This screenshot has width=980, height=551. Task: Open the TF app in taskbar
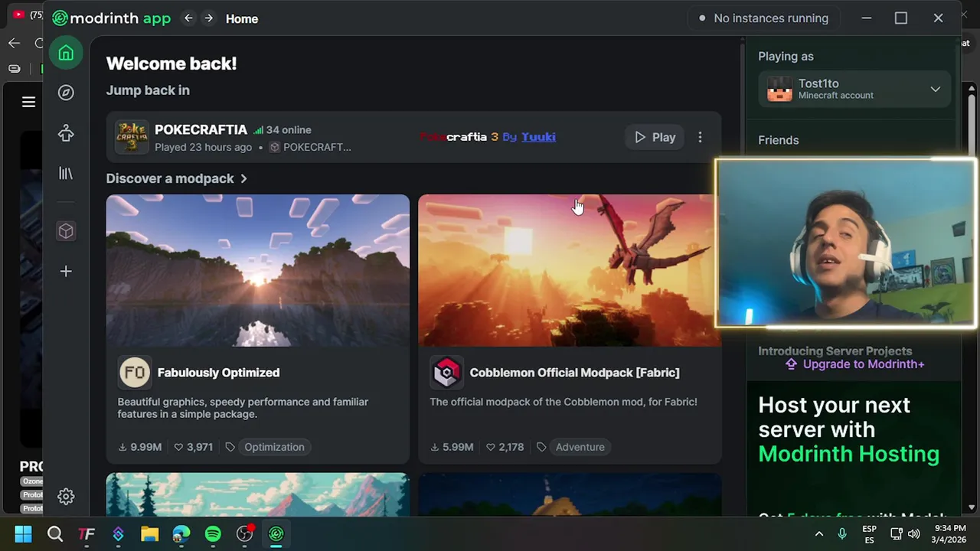pos(87,533)
